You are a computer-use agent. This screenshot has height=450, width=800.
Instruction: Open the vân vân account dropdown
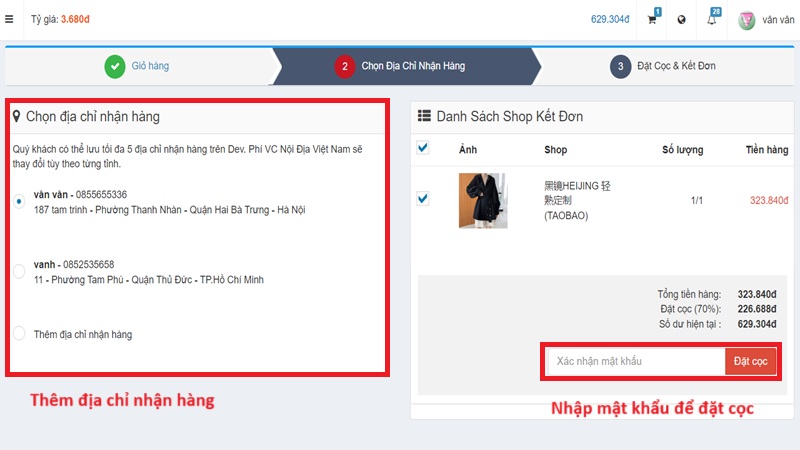(778, 20)
